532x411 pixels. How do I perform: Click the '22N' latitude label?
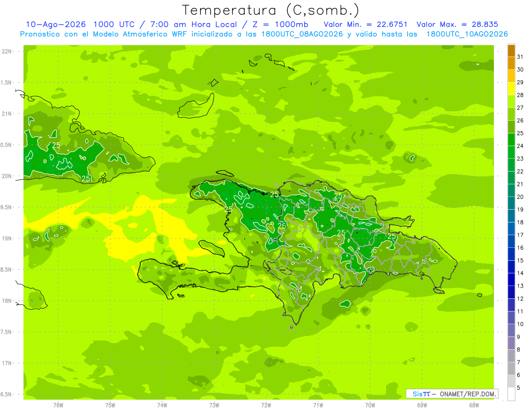coord(8,51)
